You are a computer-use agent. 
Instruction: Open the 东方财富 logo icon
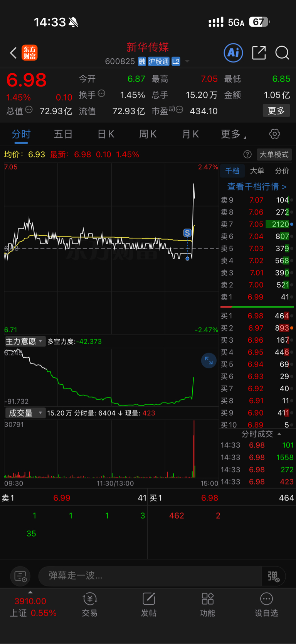coord(30,53)
